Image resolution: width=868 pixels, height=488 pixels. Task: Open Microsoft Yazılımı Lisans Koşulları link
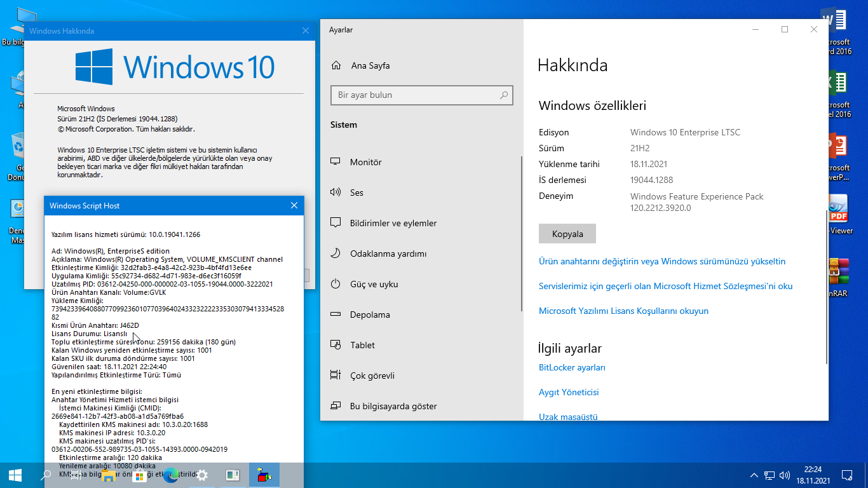(x=623, y=311)
